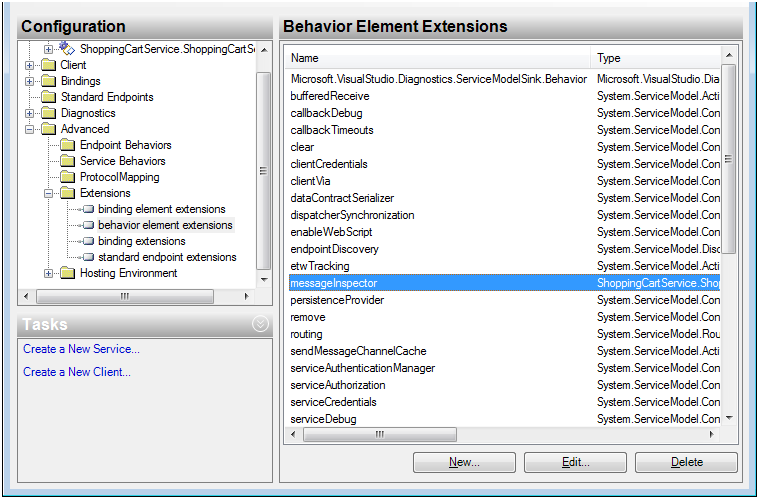Image resolution: width=759 pixels, height=499 pixels.
Task: Click the Bindings folder icon
Action: 48,81
